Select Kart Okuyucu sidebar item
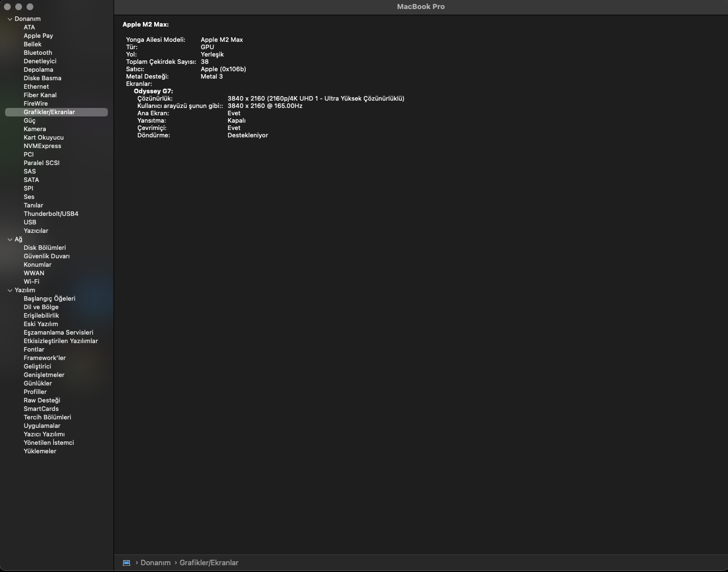 click(43, 137)
